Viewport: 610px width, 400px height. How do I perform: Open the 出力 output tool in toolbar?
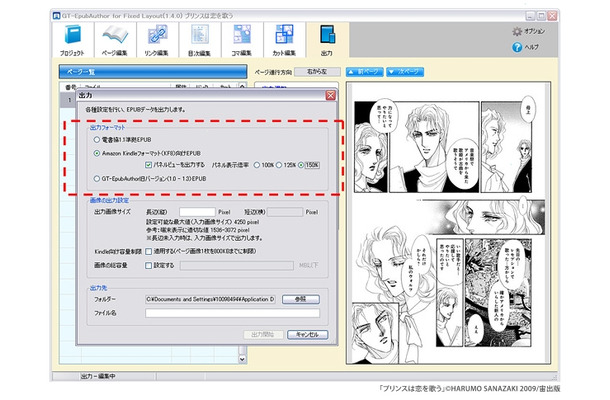(x=327, y=40)
